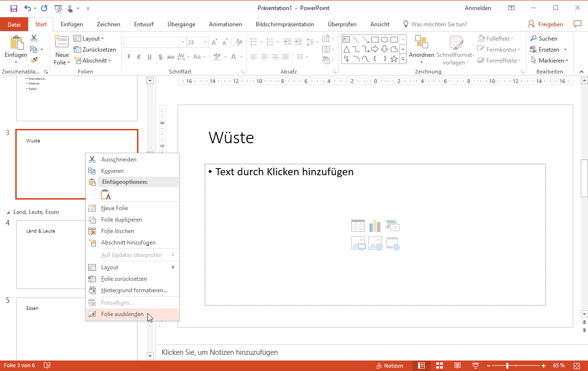Insert a table using the placeholder table icon
The height and width of the screenshot is (371, 588).
pyautogui.click(x=358, y=226)
